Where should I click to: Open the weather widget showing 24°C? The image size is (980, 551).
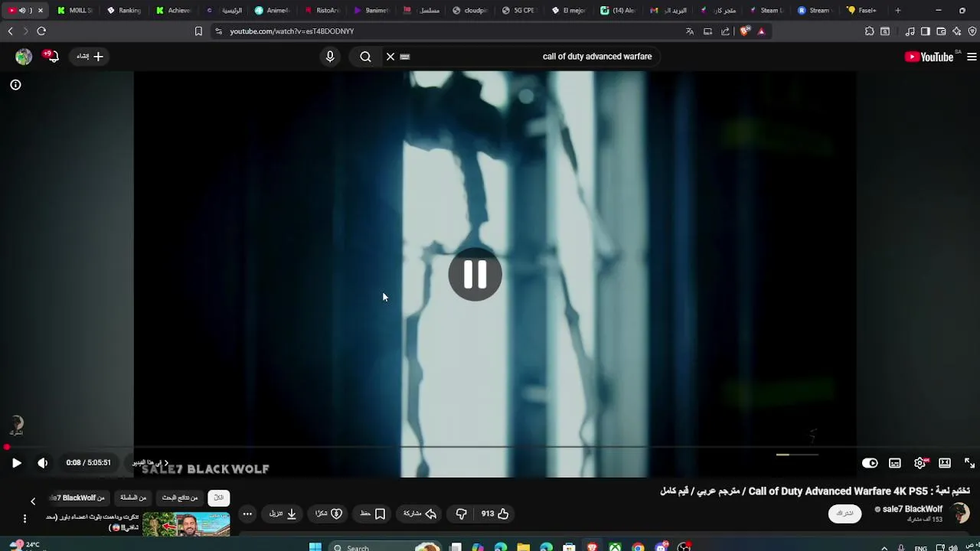point(23,545)
